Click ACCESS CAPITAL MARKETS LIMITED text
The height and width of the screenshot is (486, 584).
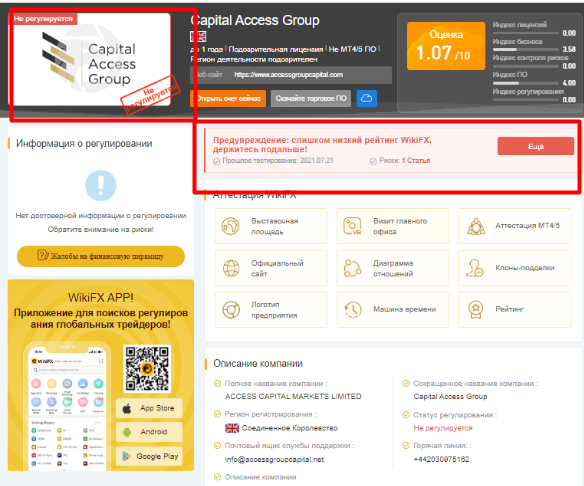293,396
